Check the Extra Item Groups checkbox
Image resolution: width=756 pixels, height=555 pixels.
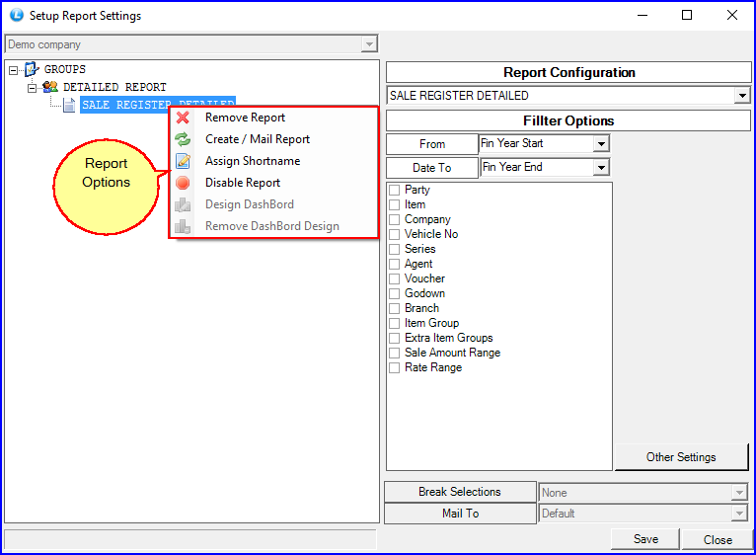[395, 338]
